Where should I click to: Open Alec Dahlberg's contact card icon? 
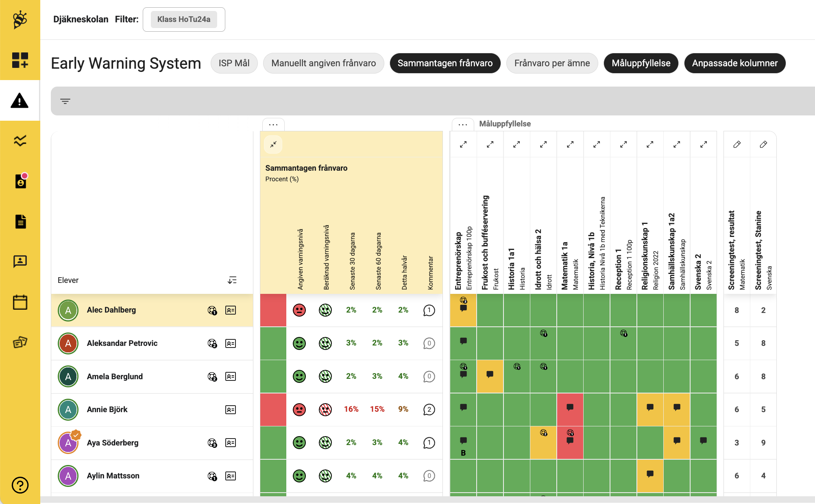[230, 310]
